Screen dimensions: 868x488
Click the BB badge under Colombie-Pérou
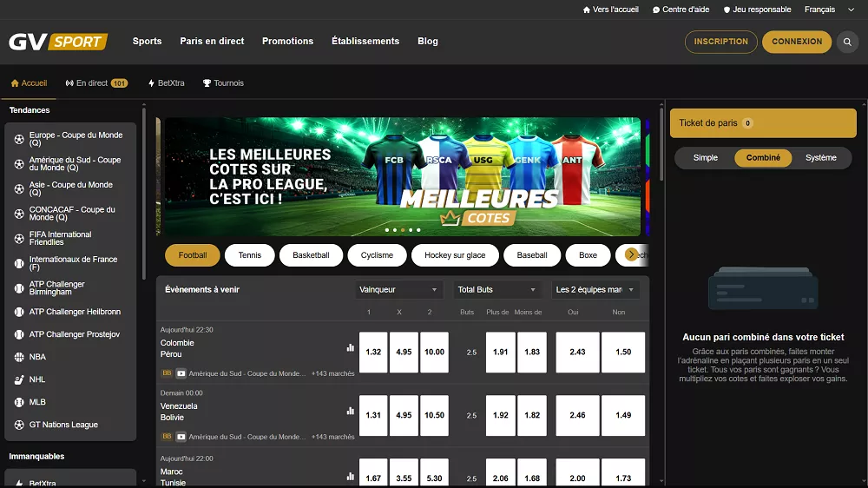click(167, 373)
